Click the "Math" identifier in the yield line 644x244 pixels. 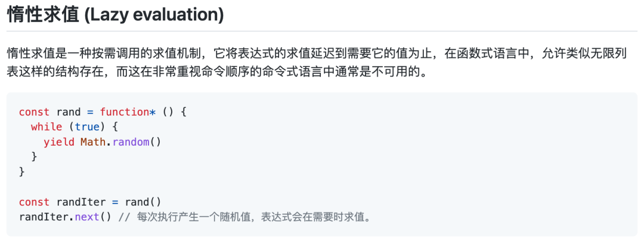[93, 142]
